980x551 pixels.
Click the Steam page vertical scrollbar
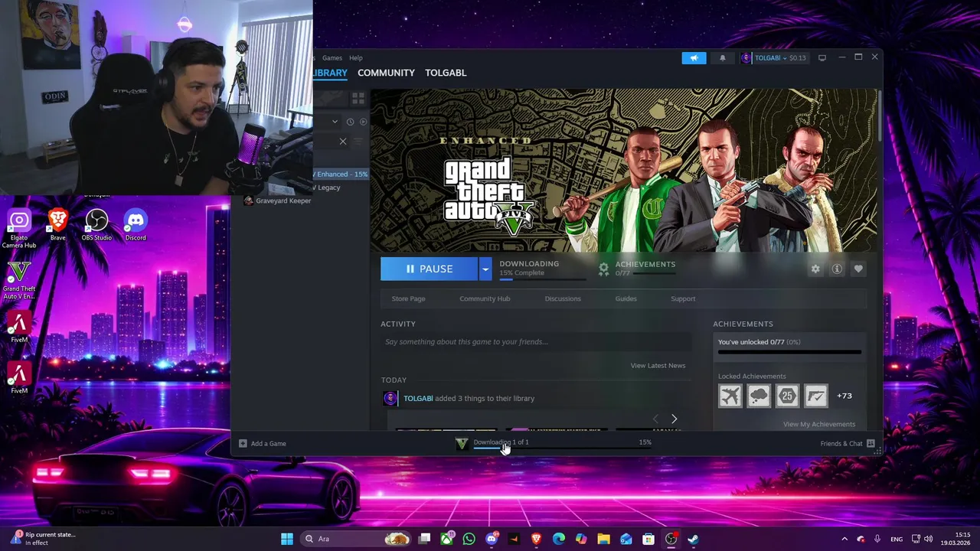879,115
